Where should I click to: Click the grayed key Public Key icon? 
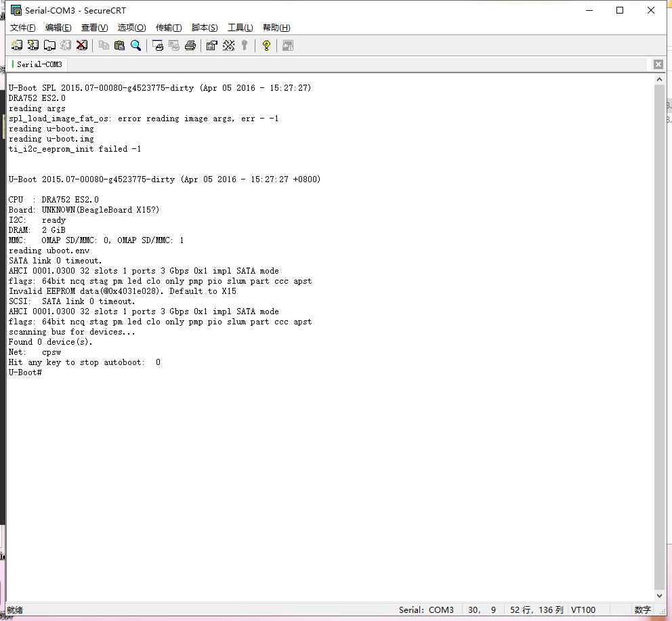(245, 45)
